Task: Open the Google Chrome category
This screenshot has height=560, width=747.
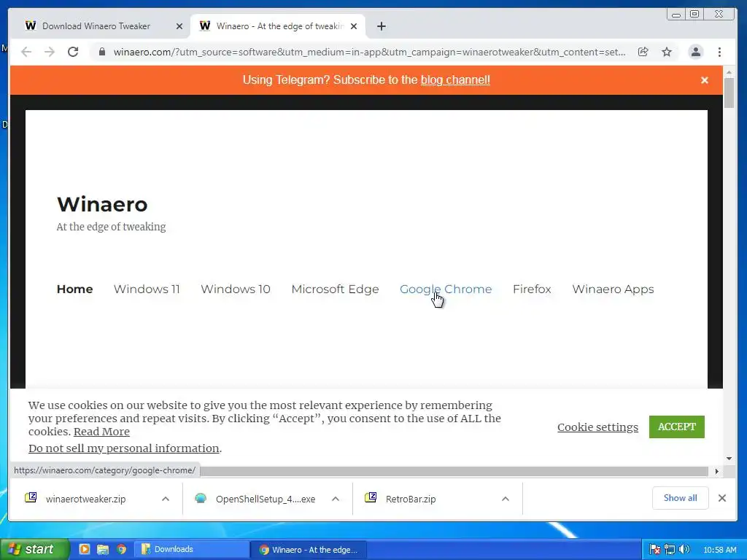Action: pyautogui.click(x=446, y=289)
